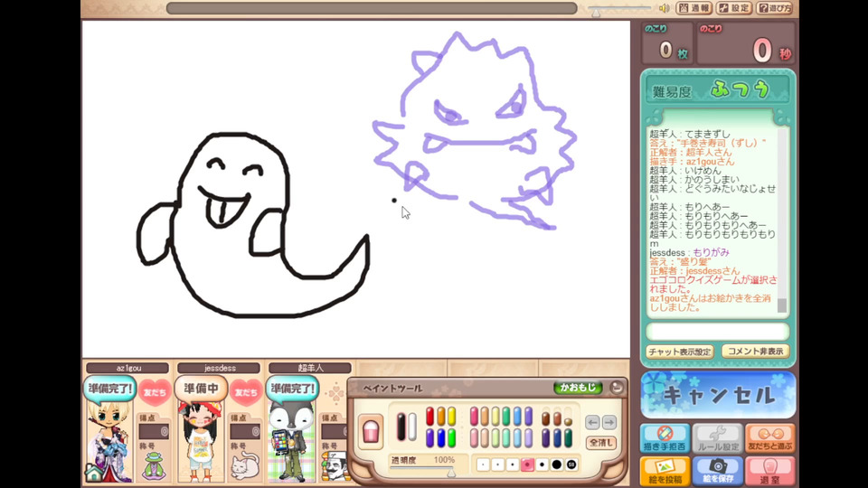The width and height of the screenshot is (868, 488).
Task: Open the 通報 report button
Action: click(x=693, y=8)
